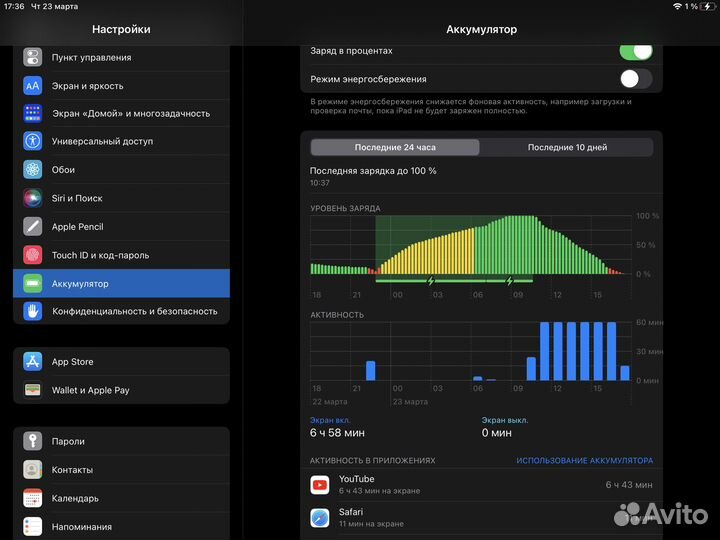The width and height of the screenshot is (720, 540).
Task: Tap ИСПОЛЬЗОВАНИЕ АККУМУЛЯТОРА link
Action: pos(584,461)
